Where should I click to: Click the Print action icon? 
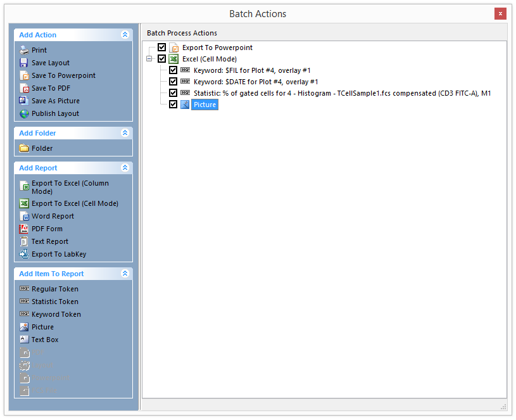click(24, 50)
